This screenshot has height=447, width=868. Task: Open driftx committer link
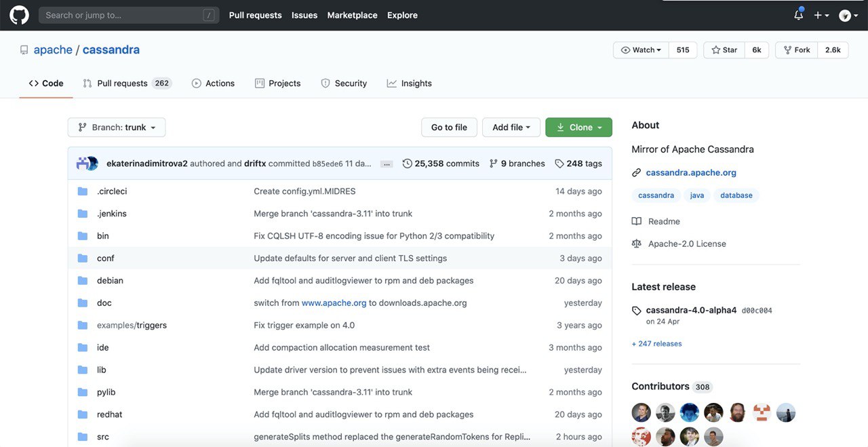[x=255, y=163]
